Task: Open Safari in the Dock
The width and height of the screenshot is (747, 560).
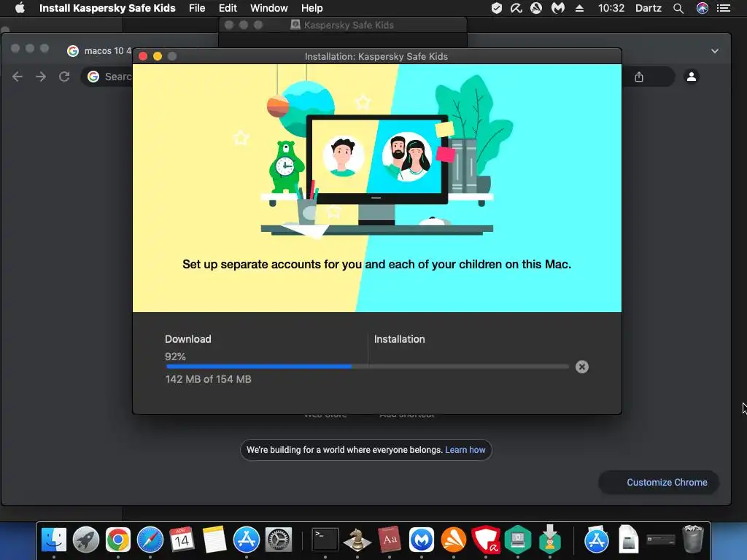Action: click(x=150, y=540)
